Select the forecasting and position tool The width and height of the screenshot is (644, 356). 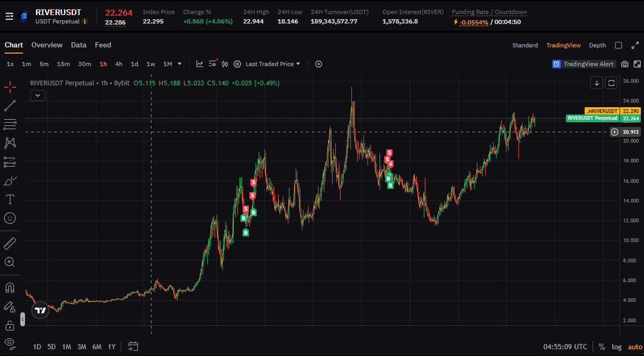(x=10, y=161)
